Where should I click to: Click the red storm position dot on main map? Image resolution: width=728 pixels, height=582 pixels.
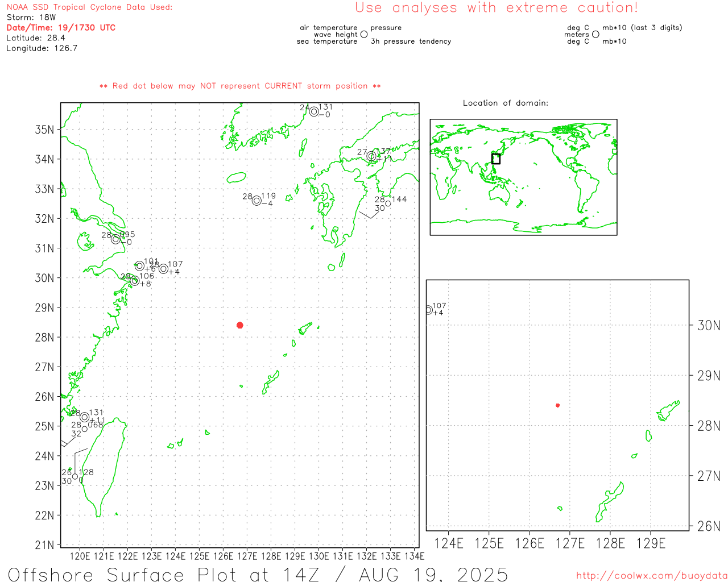point(240,325)
